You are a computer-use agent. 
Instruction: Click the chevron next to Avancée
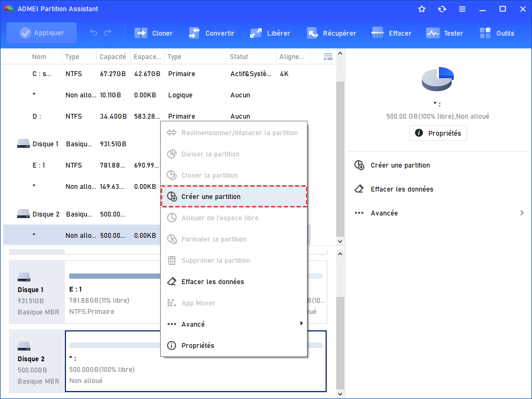point(522,213)
